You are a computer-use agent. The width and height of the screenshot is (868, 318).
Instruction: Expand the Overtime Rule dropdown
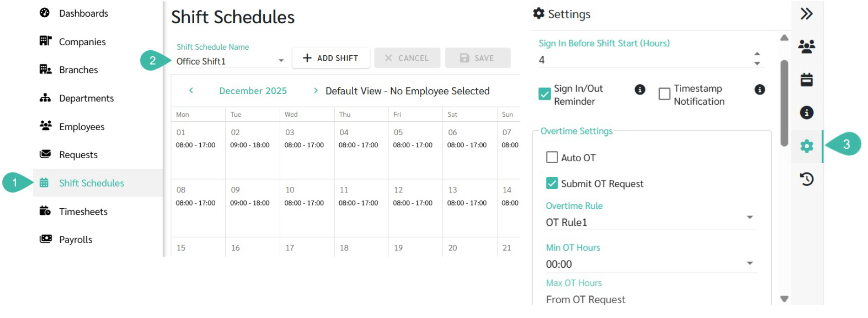coord(750,218)
